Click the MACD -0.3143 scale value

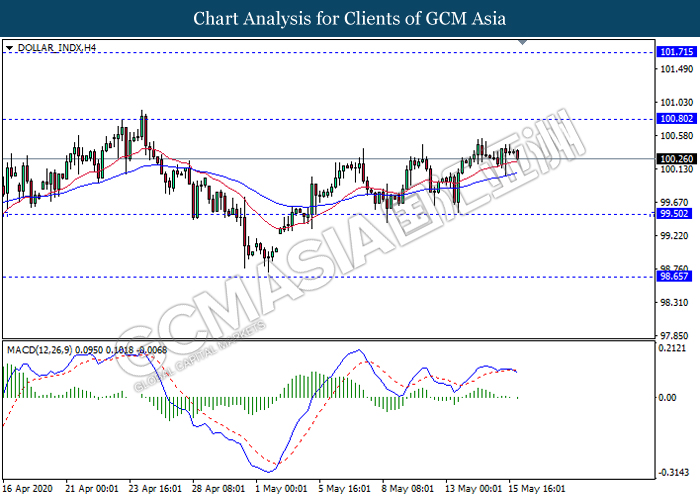[x=672, y=472]
